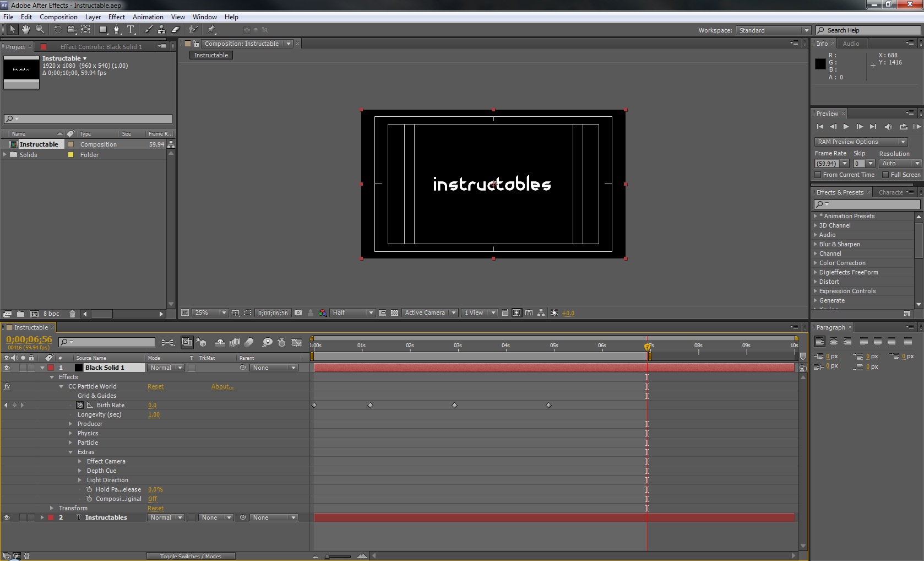The height and width of the screenshot is (561, 924).
Task: Open grid and guide options icon
Action: 235,312
